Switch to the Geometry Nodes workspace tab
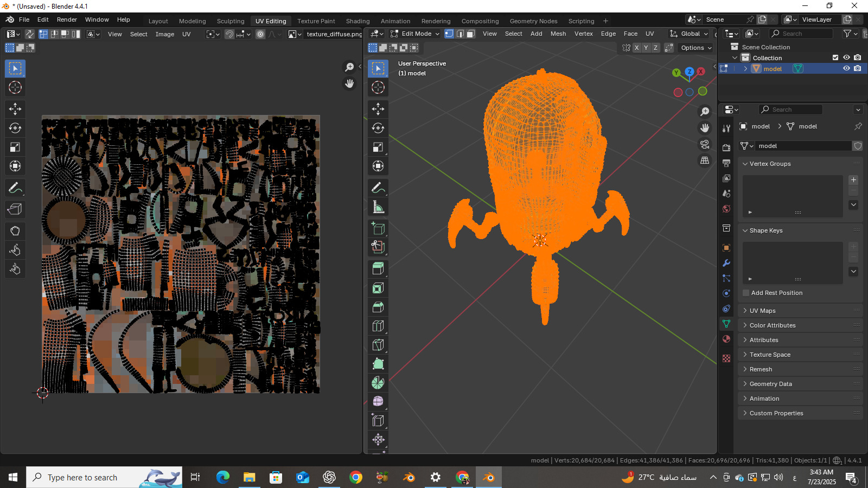 click(533, 21)
